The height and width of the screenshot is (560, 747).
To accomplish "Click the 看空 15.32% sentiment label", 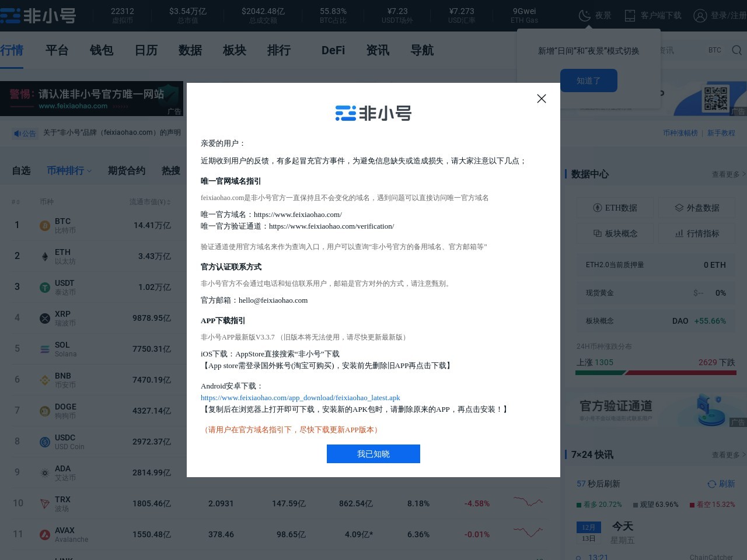I will click(x=712, y=505).
